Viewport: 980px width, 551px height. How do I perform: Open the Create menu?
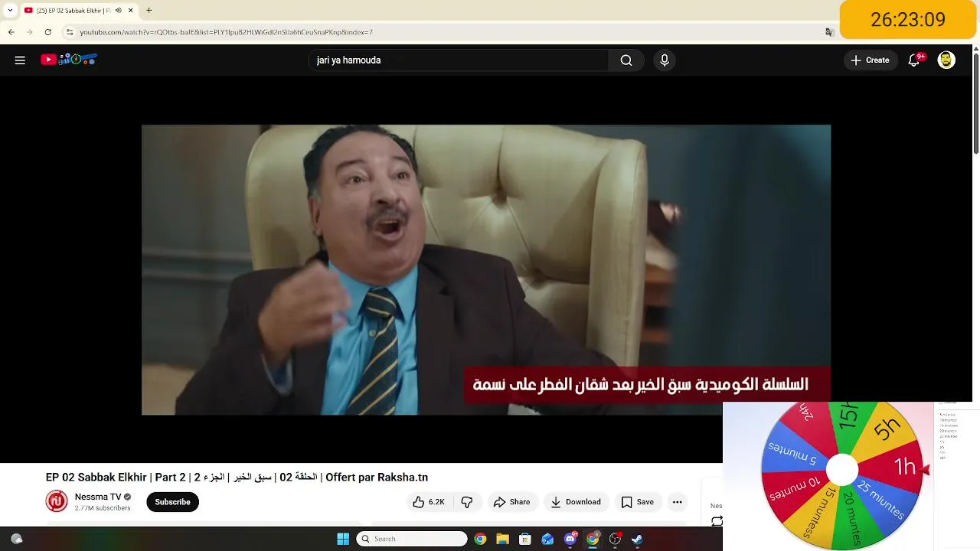(x=870, y=60)
